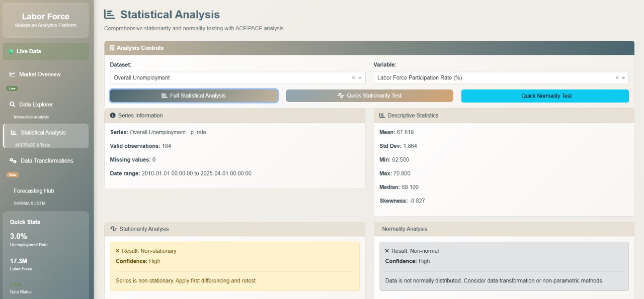Clear the Labor Force Participation Rate variable

point(617,78)
